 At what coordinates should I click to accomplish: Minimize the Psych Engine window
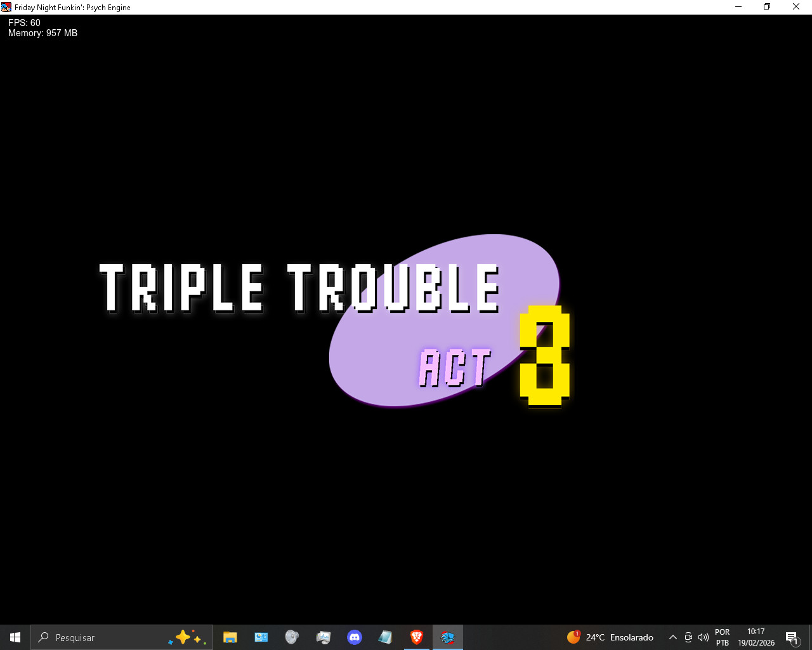pyautogui.click(x=738, y=7)
